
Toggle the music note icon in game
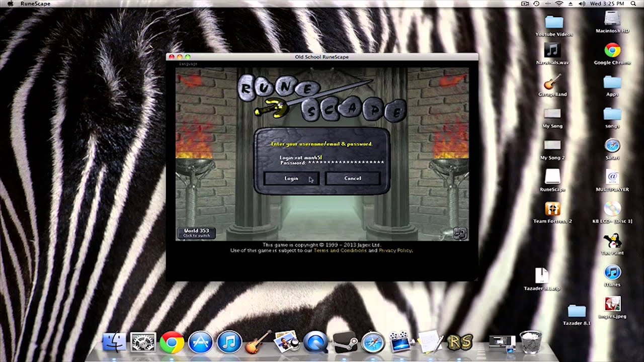pyautogui.click(x=460, y=233)
